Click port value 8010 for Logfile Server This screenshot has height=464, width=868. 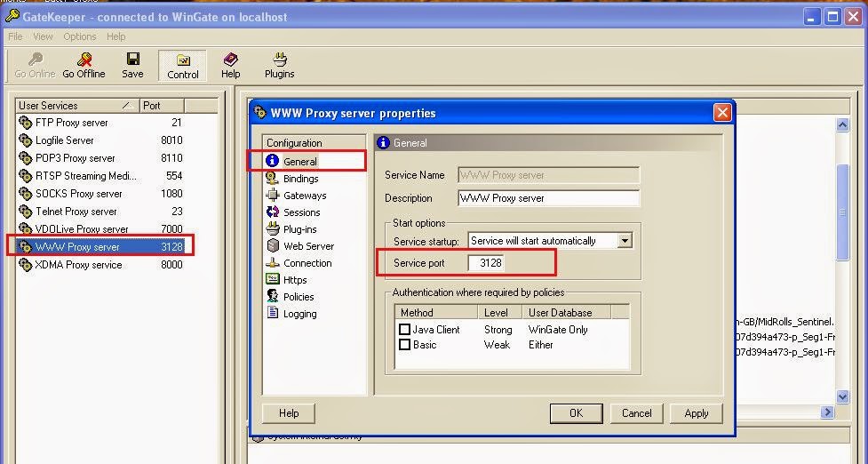coord(171,140)
